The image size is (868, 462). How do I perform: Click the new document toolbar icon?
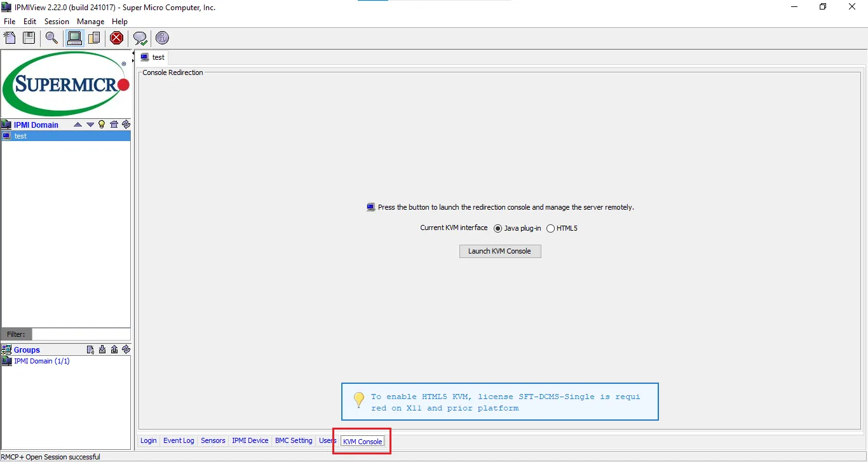(x=10, y=38)
